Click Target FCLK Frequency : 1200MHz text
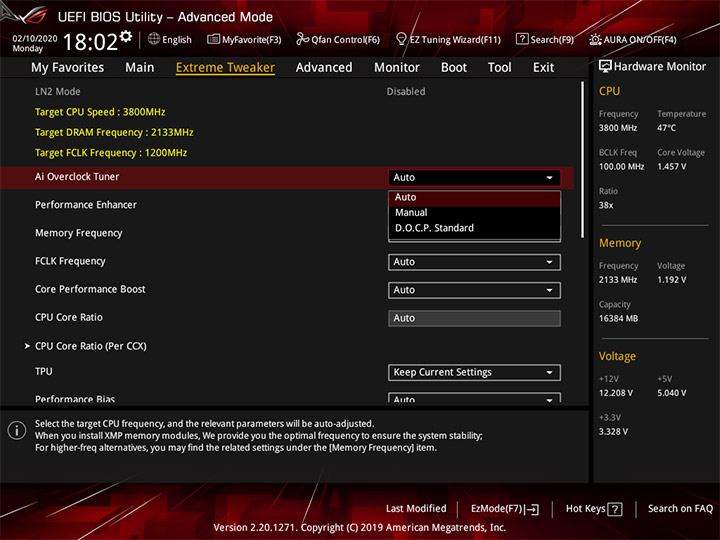 111,152
